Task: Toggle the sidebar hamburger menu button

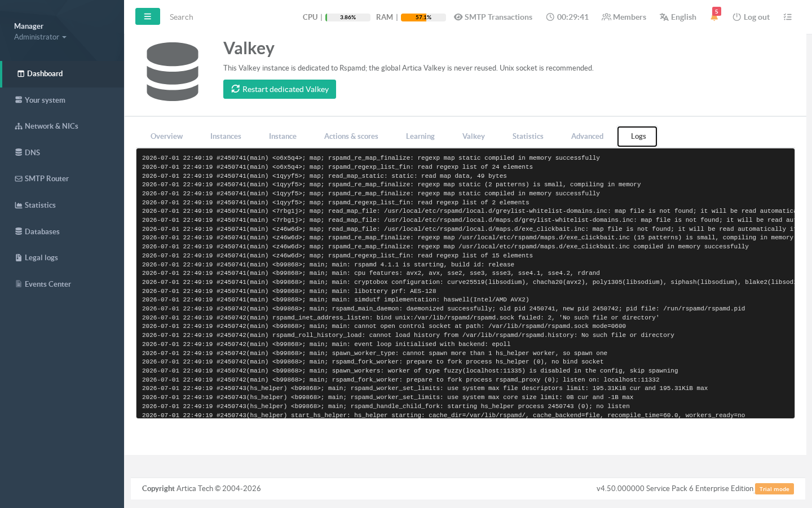Action: 148,16
